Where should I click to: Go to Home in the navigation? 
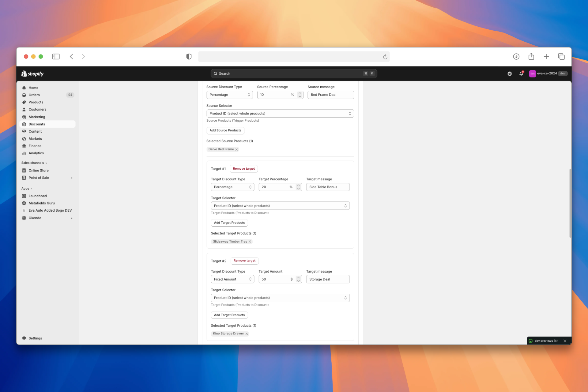click(33, 88)
